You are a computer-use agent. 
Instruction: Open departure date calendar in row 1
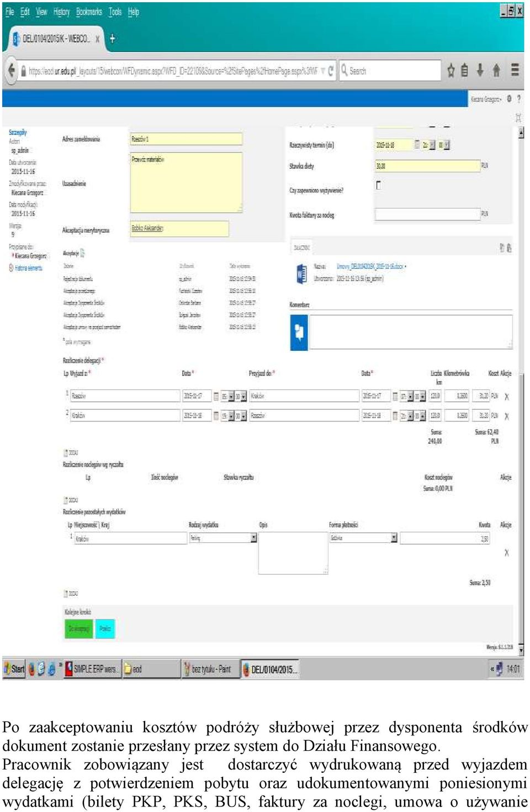(x=216, y=396)
